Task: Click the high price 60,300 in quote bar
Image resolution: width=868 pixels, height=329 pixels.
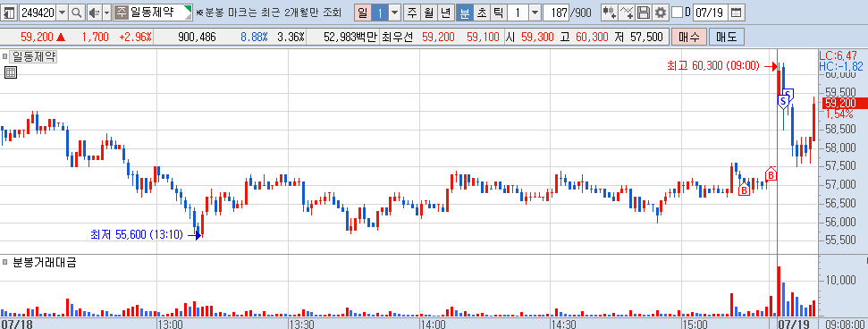Action: pos(593,38)
